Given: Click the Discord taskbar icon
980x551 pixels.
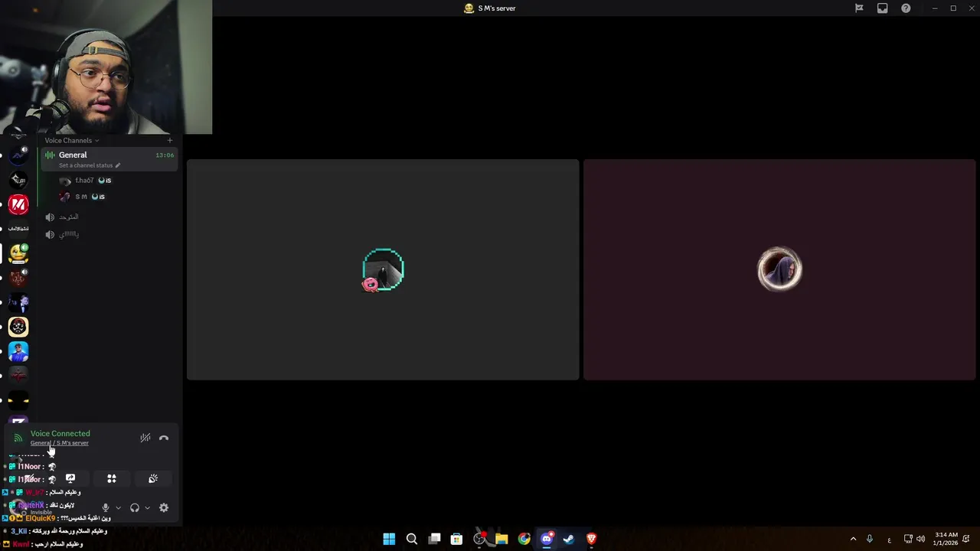Looking at the screenshot, I should 547,539.
